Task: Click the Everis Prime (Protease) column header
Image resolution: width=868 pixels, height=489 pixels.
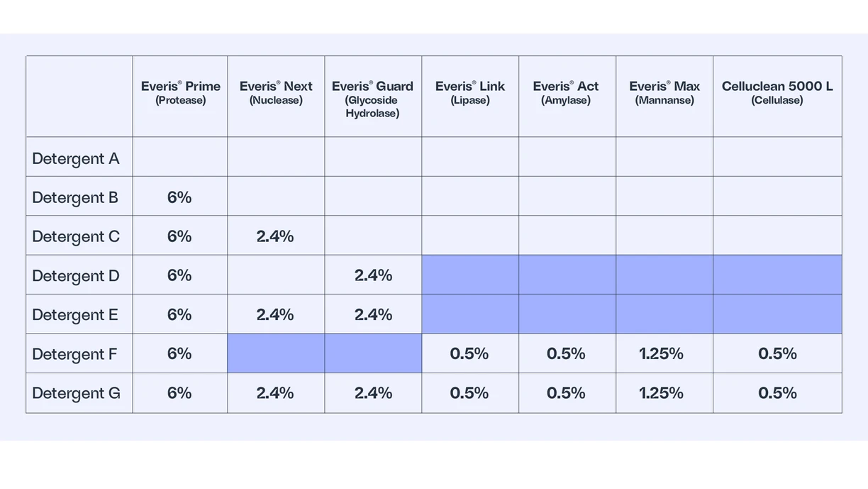Action: (x=180, y=93)
